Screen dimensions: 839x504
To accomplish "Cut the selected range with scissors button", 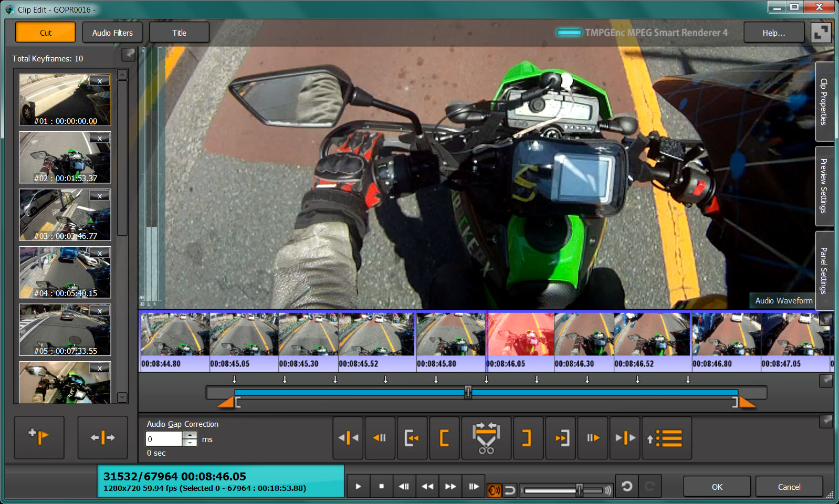I will tap(486, 437).
